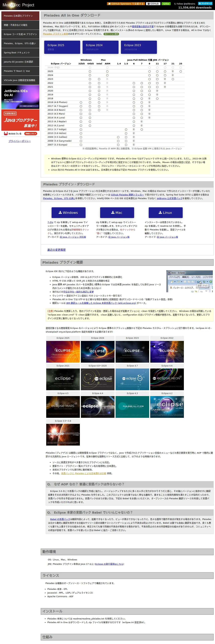View the Eclipse 3.5〜3.8 Indigo splash image
Image resolution: width=215 pixels, height=644 pixels.
pos(63,435)
